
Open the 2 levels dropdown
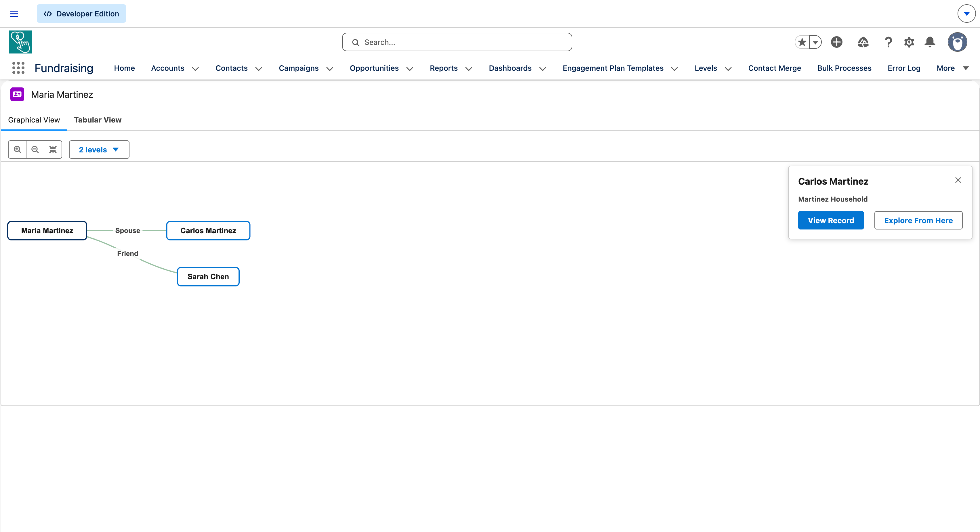tap(99, 150)
